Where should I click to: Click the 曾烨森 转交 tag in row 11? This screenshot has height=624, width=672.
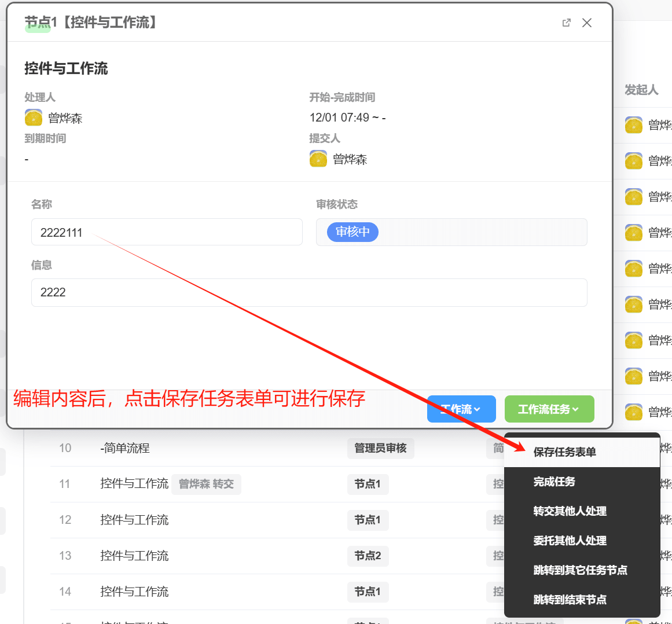pos(206,484)
